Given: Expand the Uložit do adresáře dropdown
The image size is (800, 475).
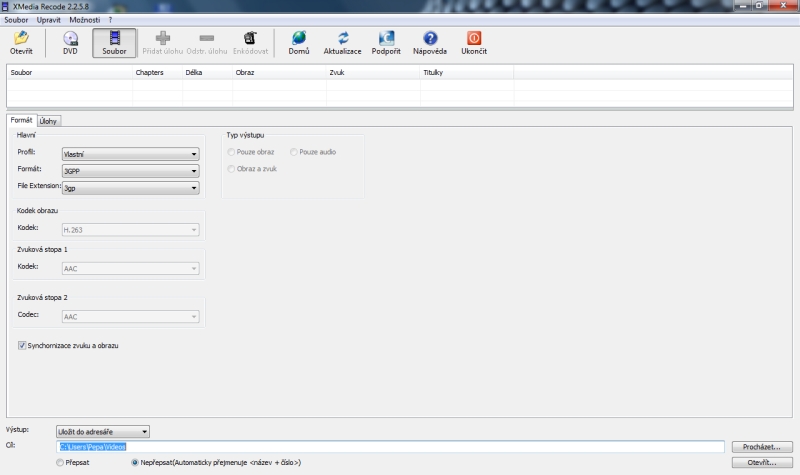Looking at the screenshot, I should tap(103, 432).
